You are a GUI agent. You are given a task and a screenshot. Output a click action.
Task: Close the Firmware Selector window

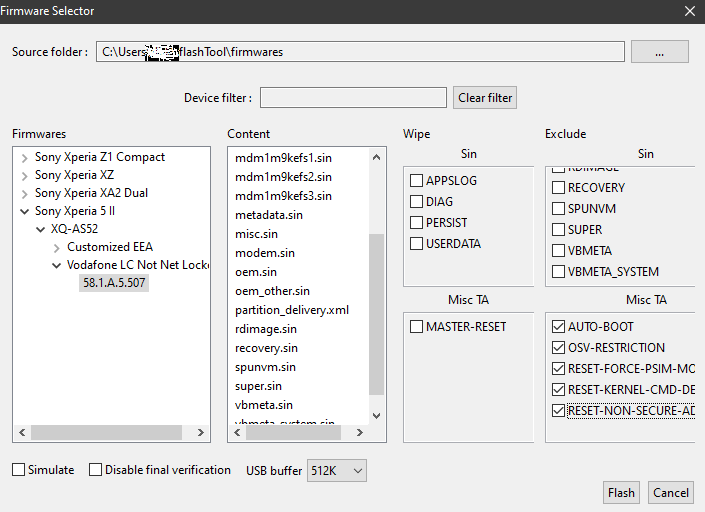click(x=690, y=11)
